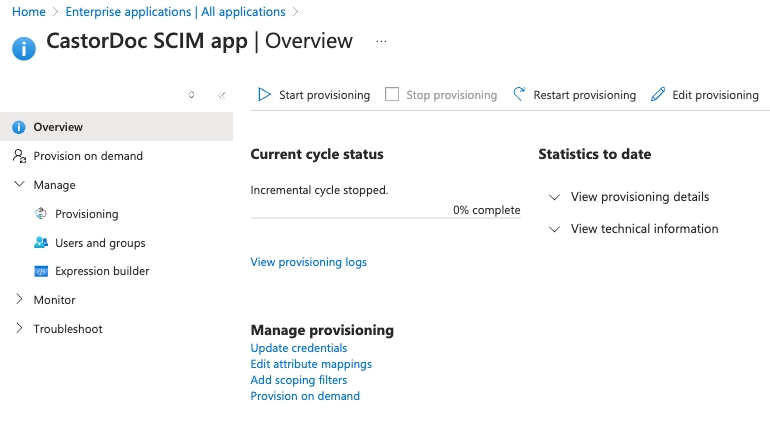
Task: Open the ellipsis more options menu
Action: click(381, 42)
